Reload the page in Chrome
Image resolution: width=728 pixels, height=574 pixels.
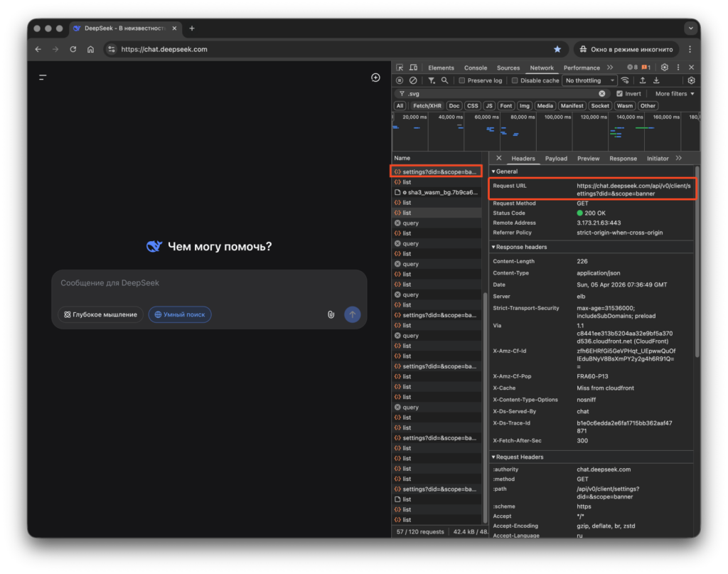point(73,49)
